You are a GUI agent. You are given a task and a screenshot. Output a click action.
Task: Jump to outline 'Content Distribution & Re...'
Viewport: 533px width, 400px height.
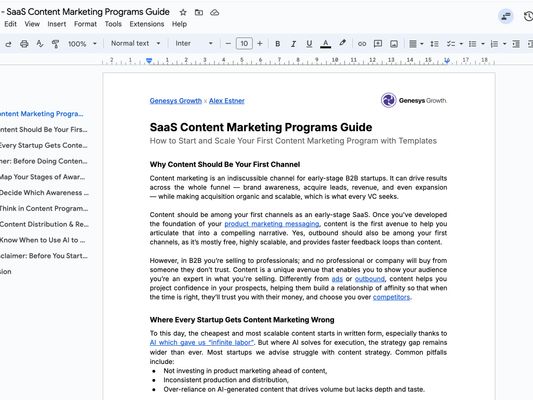click(x=44, y=224)
